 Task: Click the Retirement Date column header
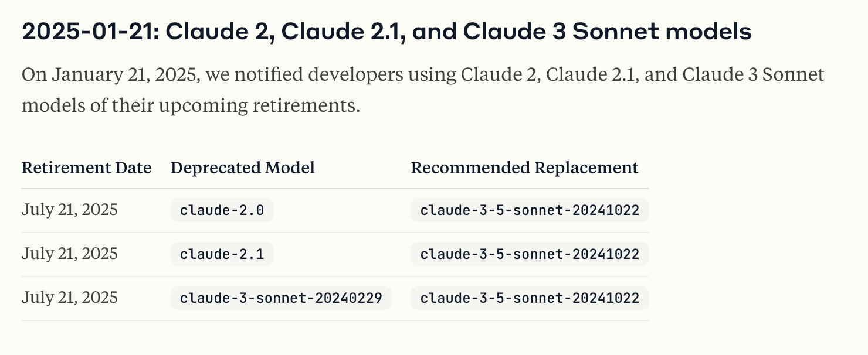tap(87, 168)
